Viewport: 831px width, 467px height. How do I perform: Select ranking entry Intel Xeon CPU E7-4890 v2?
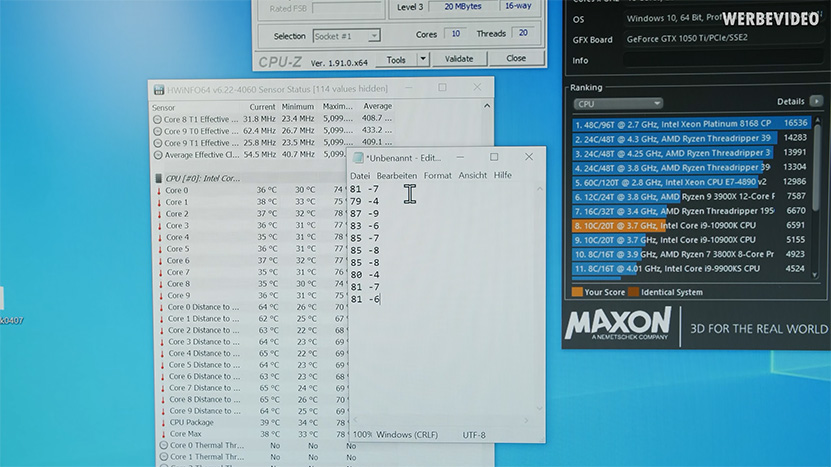(691, 182)
